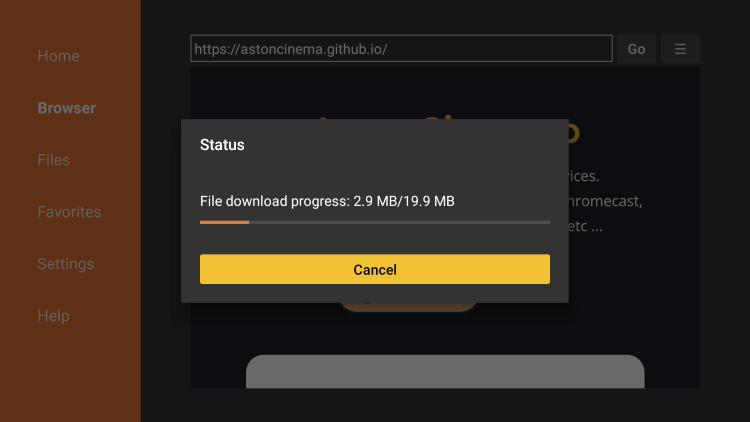This screenshot has width=750, height=422.
Task: Click the File download progress text
Action: [327, 201]
